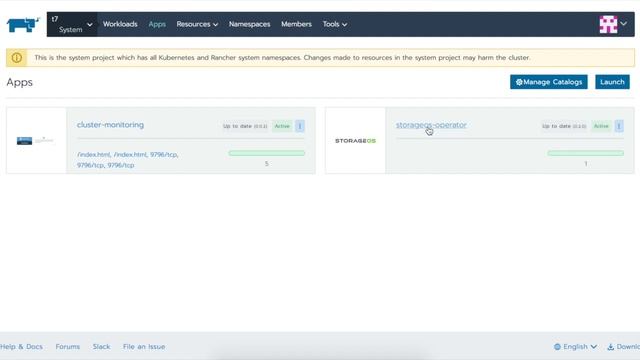This screenshot has width=640, height=360.
Task: Open the user menu chevron
Action: pos(624,24)
